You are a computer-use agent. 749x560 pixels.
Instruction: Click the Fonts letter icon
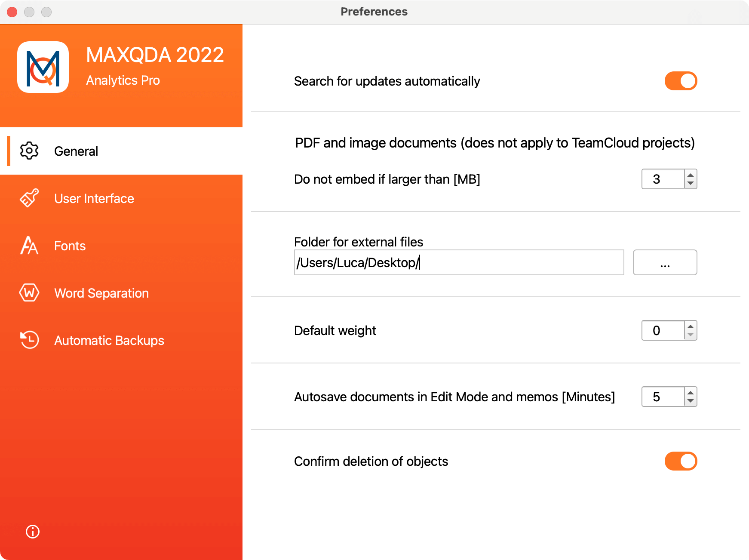click(x=29, y=245)
